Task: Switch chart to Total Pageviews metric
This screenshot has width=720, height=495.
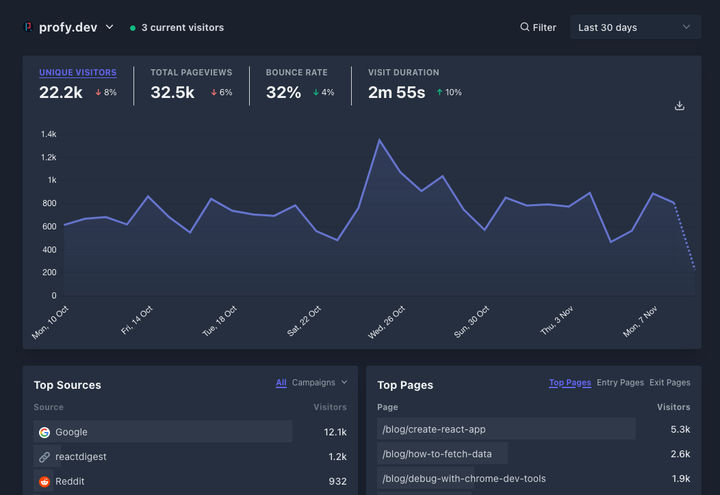Action: (x=191, y=73)
